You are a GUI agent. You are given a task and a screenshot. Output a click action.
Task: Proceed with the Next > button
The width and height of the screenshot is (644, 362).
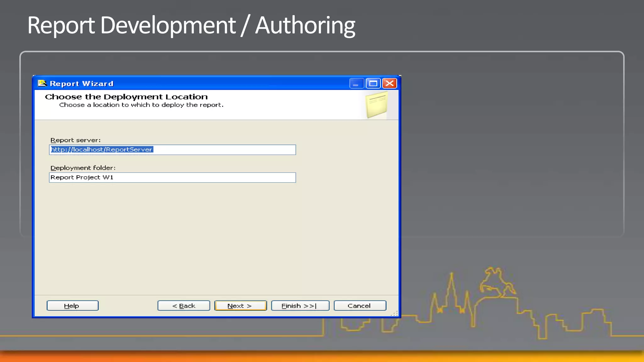[x=241, y=306]
